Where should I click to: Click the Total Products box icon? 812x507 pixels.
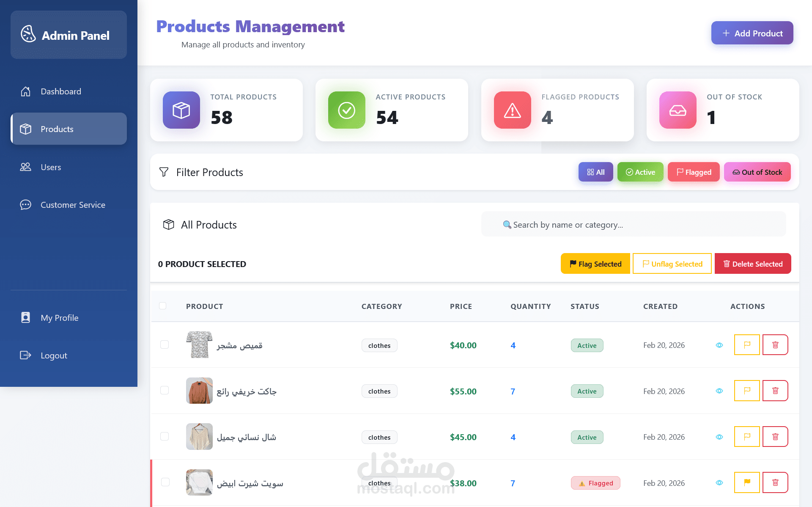[x=181, y=110]
